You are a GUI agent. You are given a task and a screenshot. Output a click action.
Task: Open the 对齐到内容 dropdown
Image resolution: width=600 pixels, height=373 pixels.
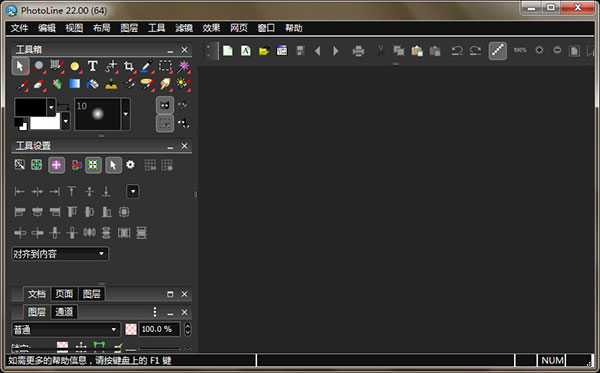coord(60,254)
